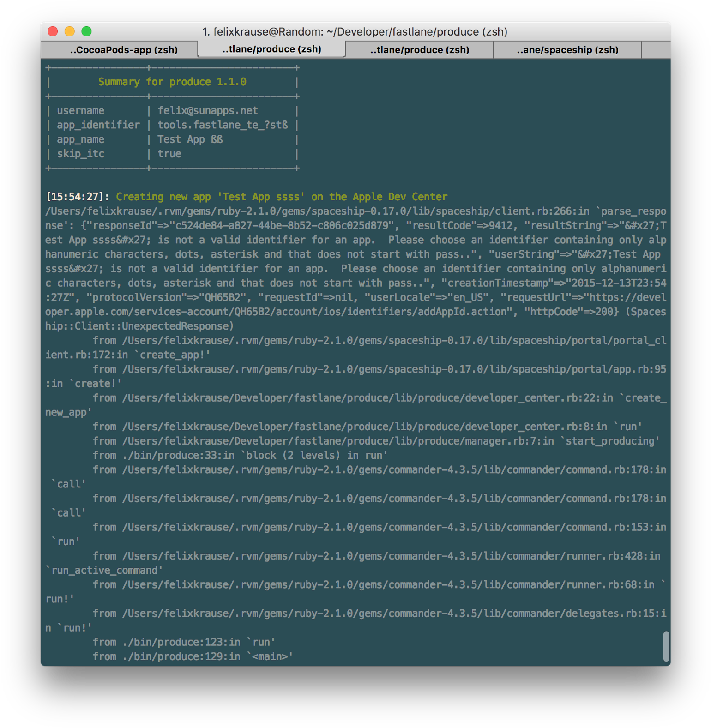Image resolution: width=711 pixels, height=728 pixels.
Task: Click the green zoom window button
Action: coord(86,31)
